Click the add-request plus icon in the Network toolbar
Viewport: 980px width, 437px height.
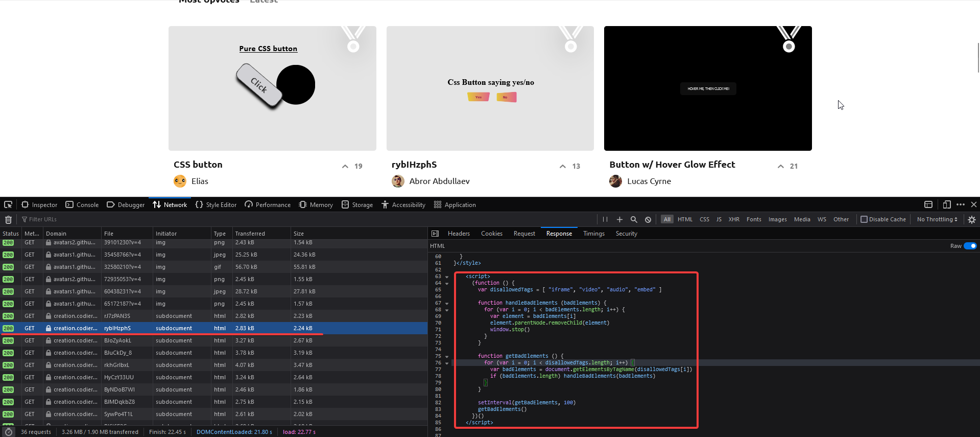pos(619,219)
